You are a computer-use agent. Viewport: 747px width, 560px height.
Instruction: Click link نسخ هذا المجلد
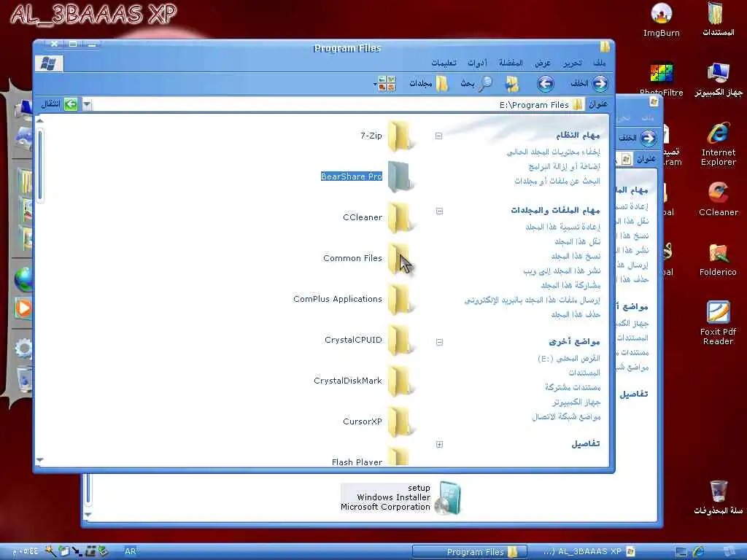[x=576, y=257]
